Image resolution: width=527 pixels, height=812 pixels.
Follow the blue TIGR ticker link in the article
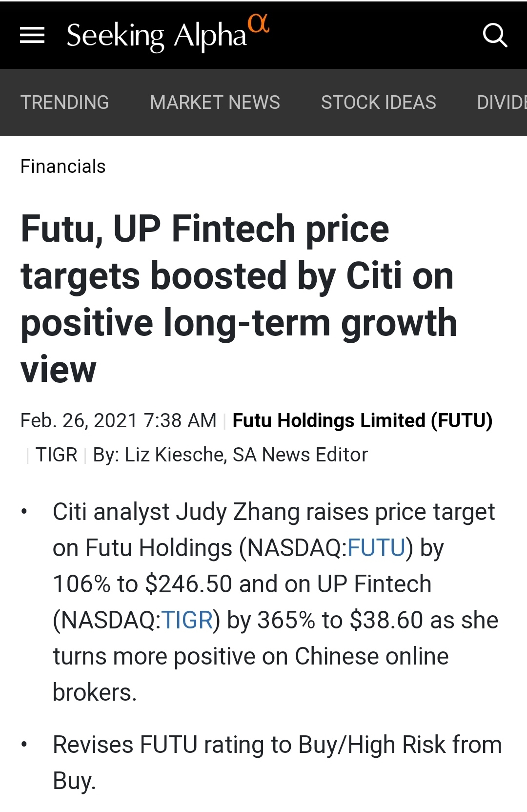click(187, 620)
